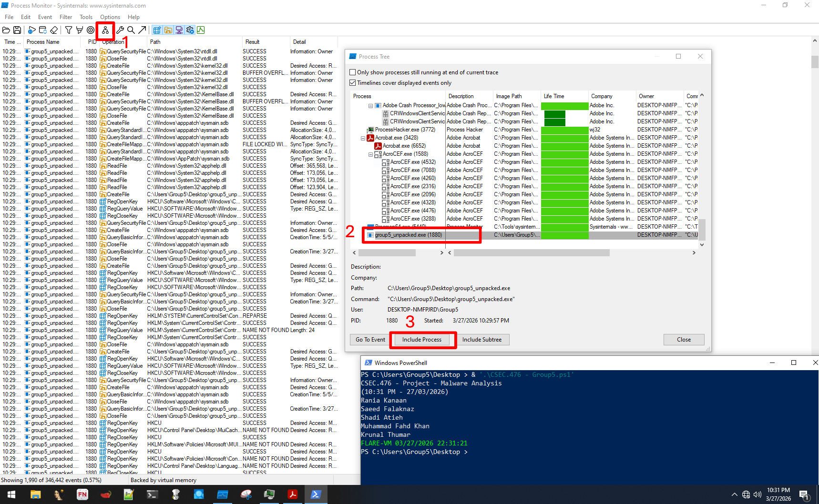The image size is (819, 504).
Task: Toggle Show File System Activity in toolbar
Action: 168,30
